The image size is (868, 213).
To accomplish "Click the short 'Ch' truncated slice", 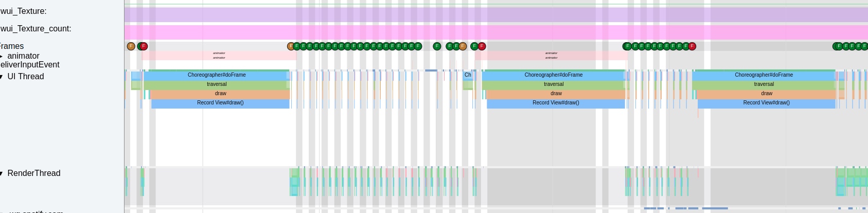I will click(468, 75).
